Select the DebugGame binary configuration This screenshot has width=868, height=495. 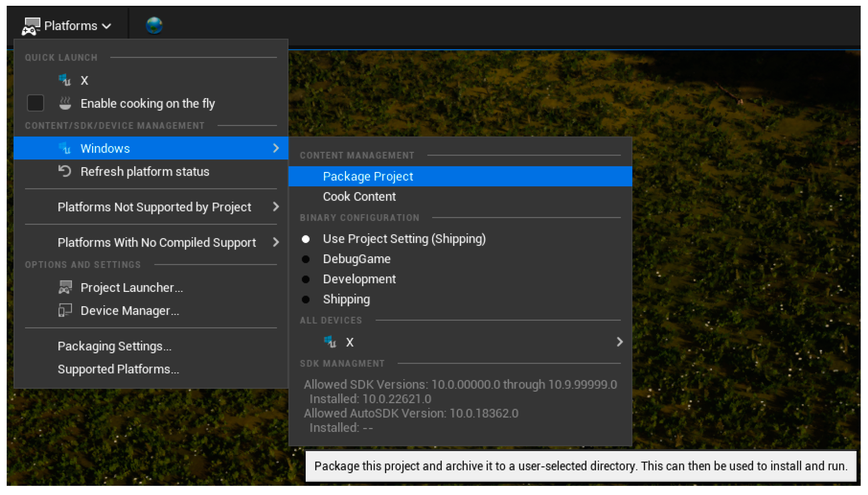tap(356, 259)
